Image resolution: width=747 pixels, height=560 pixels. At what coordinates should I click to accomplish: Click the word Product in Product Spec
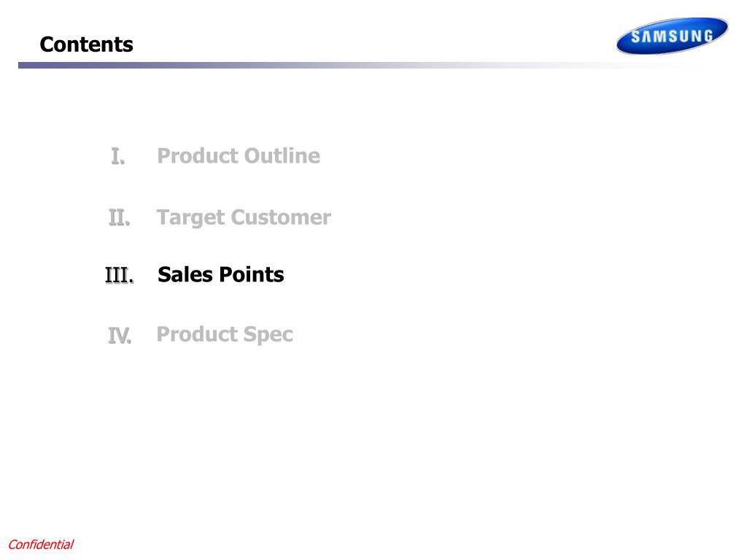click(197, 334)
